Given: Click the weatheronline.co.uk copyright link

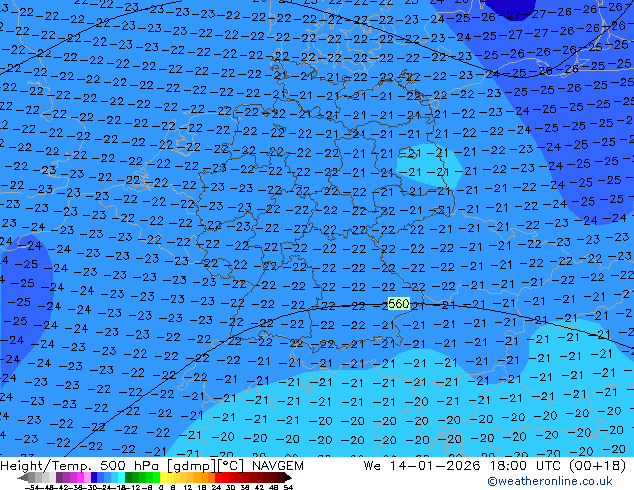Looking at the screenshot, I should (x=550, y=481).
